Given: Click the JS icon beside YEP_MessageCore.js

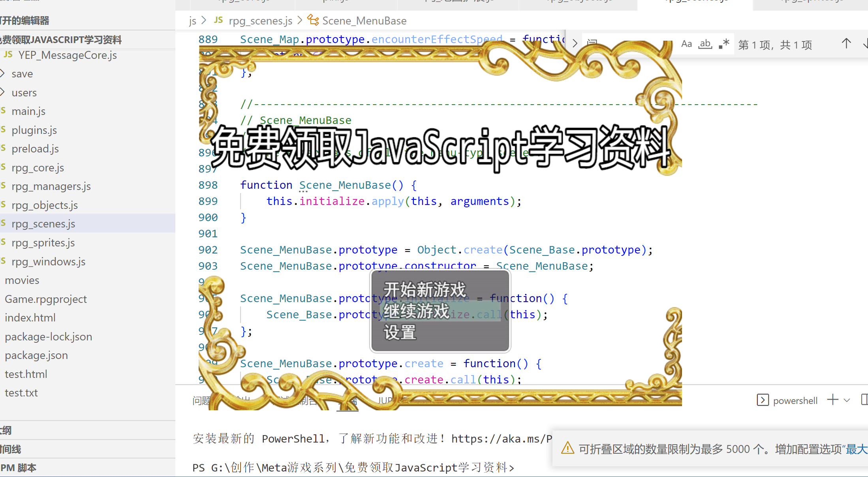Looking at the screenshot, I should click(8, 54).
